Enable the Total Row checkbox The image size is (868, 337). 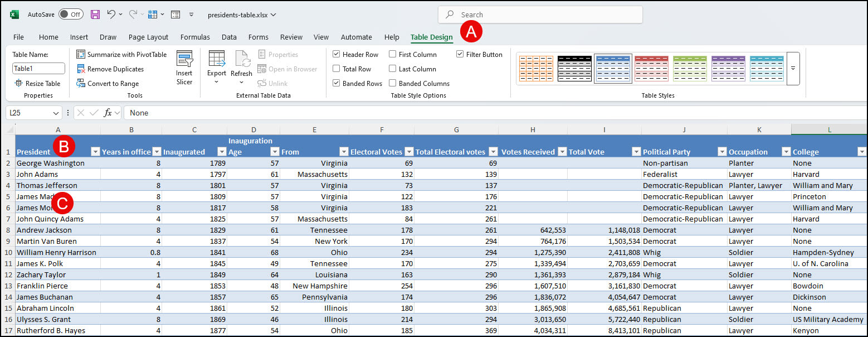[x=337, y=69]
